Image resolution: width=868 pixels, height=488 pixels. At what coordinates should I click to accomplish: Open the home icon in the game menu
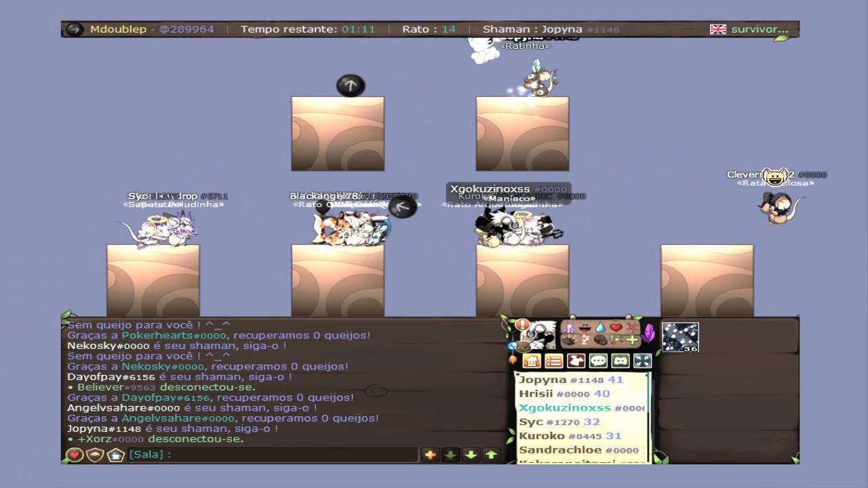point(532,361)
